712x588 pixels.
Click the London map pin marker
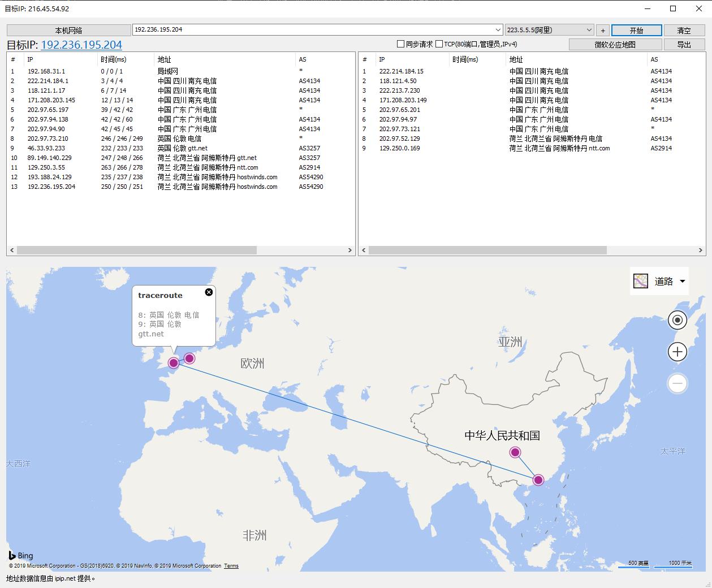(x=174, y=363)
